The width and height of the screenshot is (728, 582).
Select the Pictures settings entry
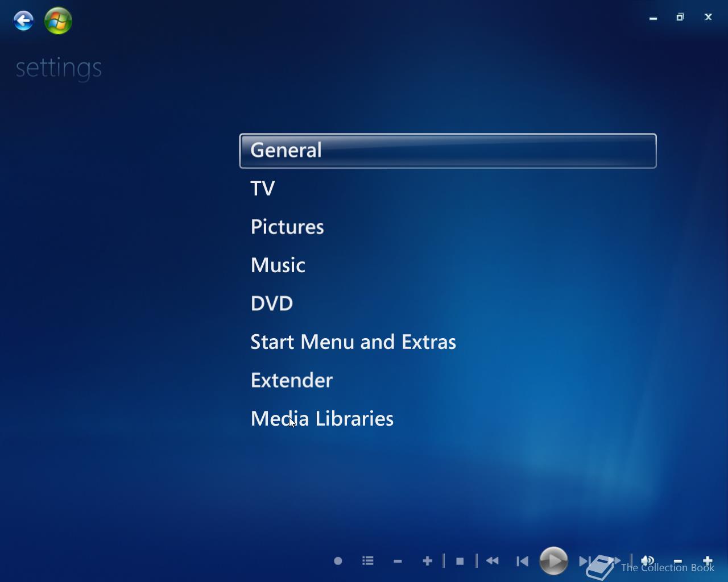click(x=287, y=227)
